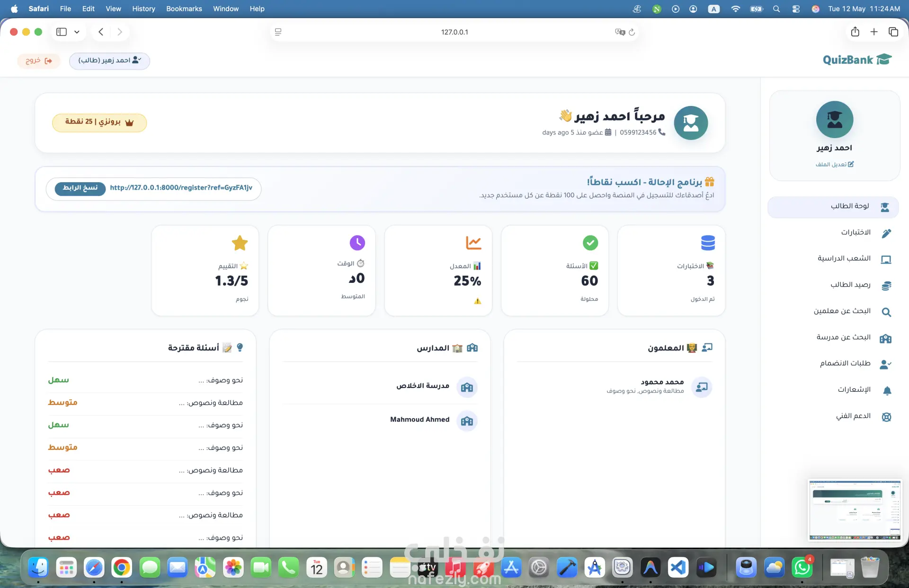Screen dimensions: 909x588
Task: Click the referral link http://127.0.0.1:8000/register
Action: coord(181,188)
